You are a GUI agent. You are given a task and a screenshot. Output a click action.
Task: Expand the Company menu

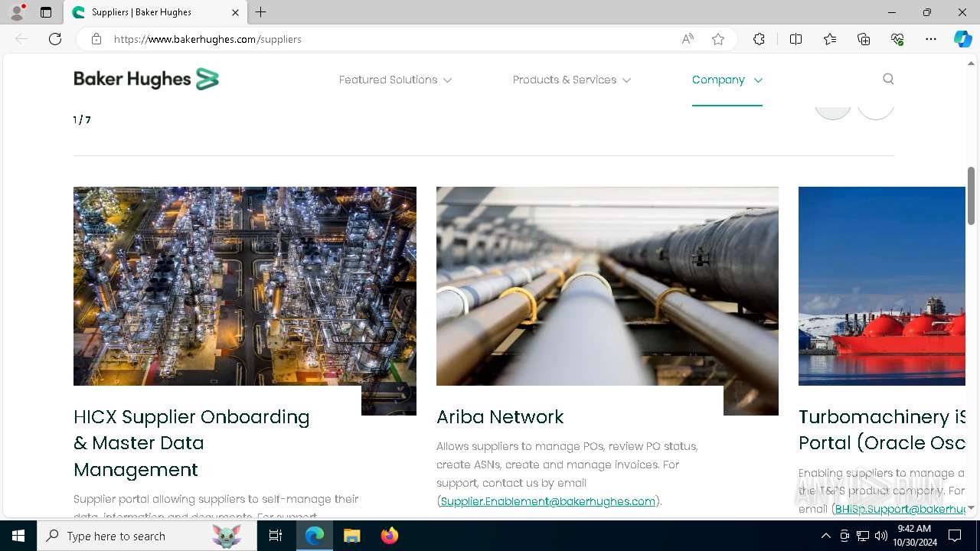(727, 80)
